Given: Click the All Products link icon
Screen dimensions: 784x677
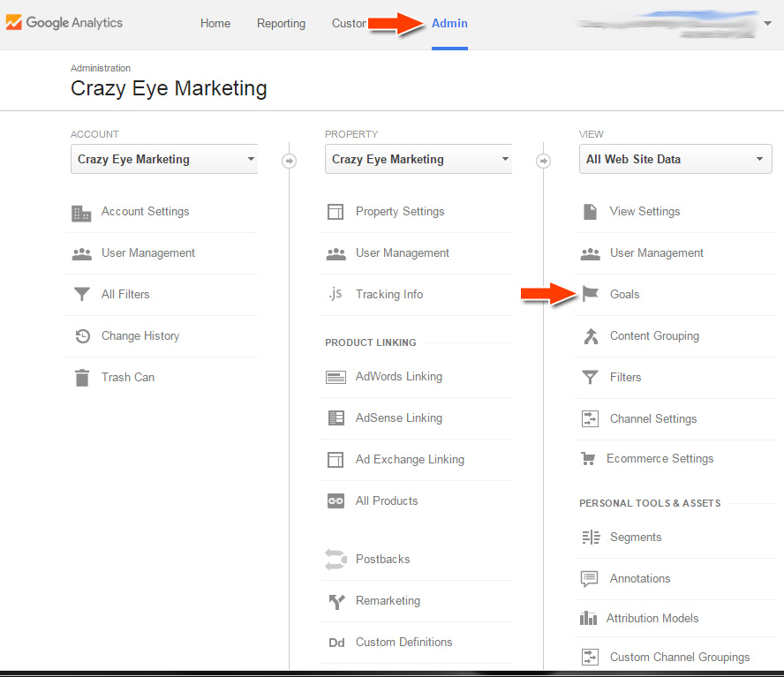Looking at the screenshot, I should pos(335,500).
